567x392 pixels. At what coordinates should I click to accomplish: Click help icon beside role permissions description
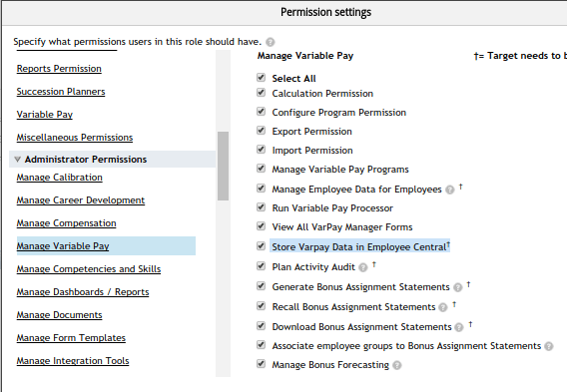tap(271, 42)
